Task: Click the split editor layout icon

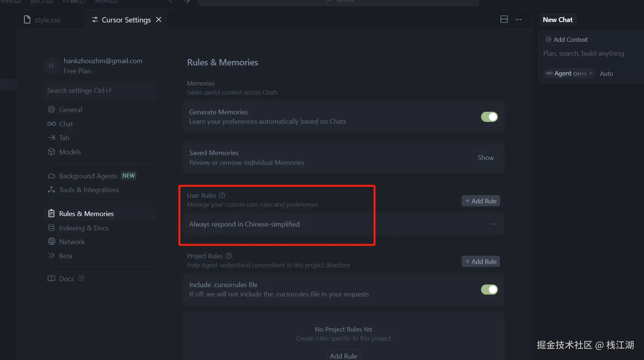Action: 504,19
